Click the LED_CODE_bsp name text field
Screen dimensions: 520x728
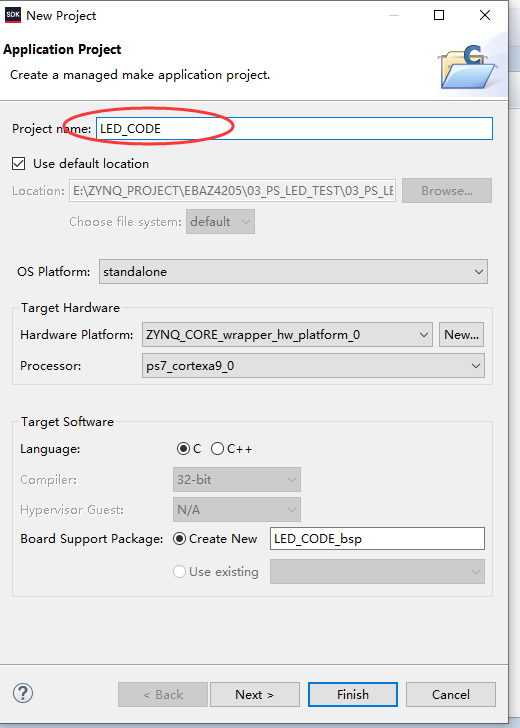pyautogui.click(x=377, y=539)
